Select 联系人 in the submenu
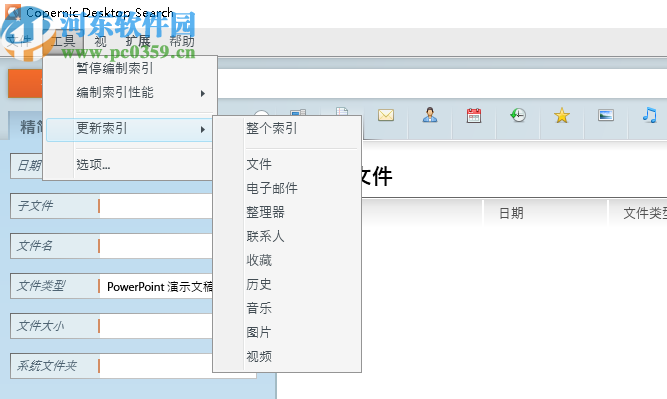Viewport: 667px width, 399px height. point(287,236)
